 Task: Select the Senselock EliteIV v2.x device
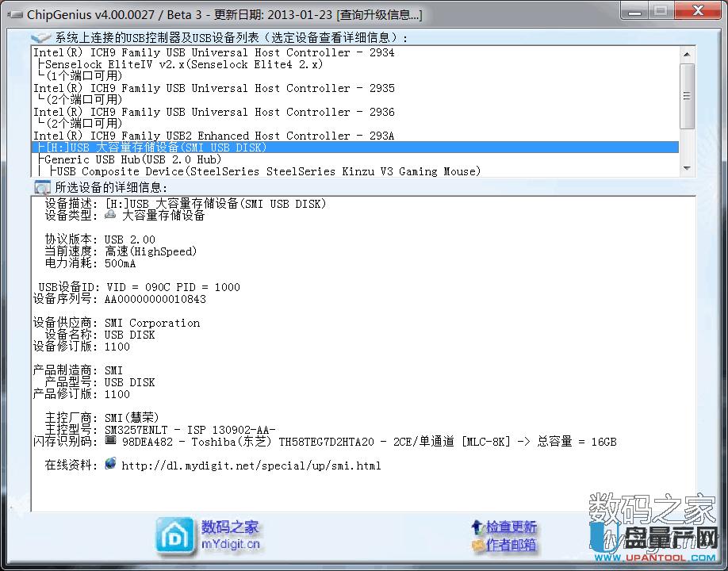[x=183, y=64]
